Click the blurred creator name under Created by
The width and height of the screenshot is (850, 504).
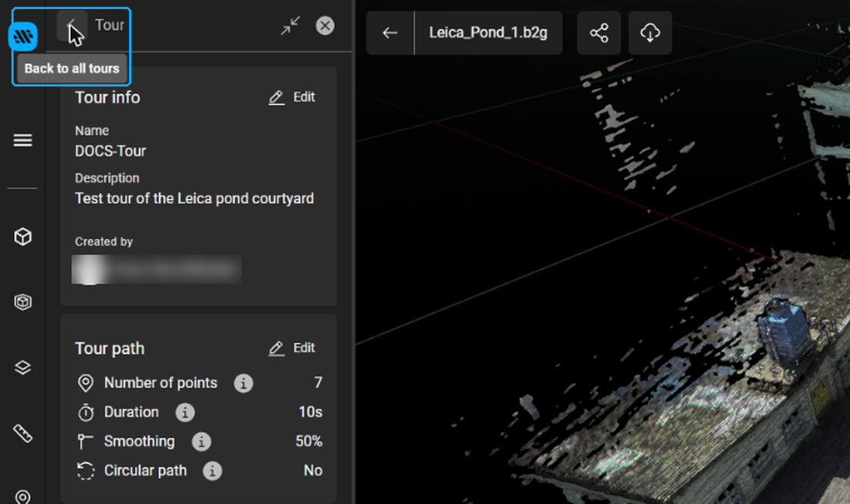[x=156, y=269]
